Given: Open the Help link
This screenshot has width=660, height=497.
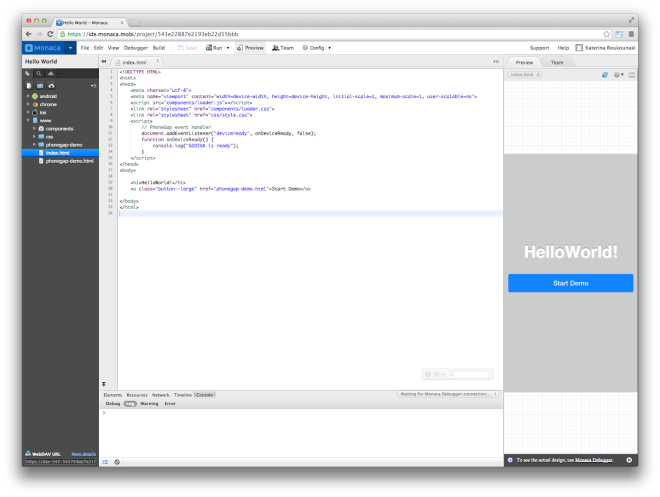Looking at the screenshot, I should [x=563, y=48].
